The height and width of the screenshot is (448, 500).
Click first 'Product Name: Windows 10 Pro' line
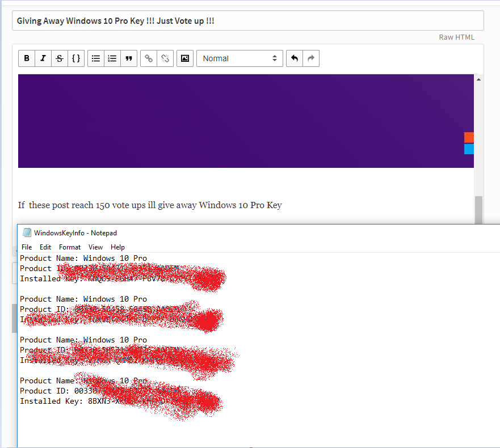tap(83, 258)
